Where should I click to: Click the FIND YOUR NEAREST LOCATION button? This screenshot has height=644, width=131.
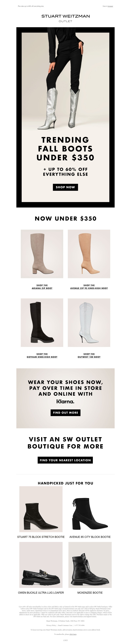click(x=65, y=460)
